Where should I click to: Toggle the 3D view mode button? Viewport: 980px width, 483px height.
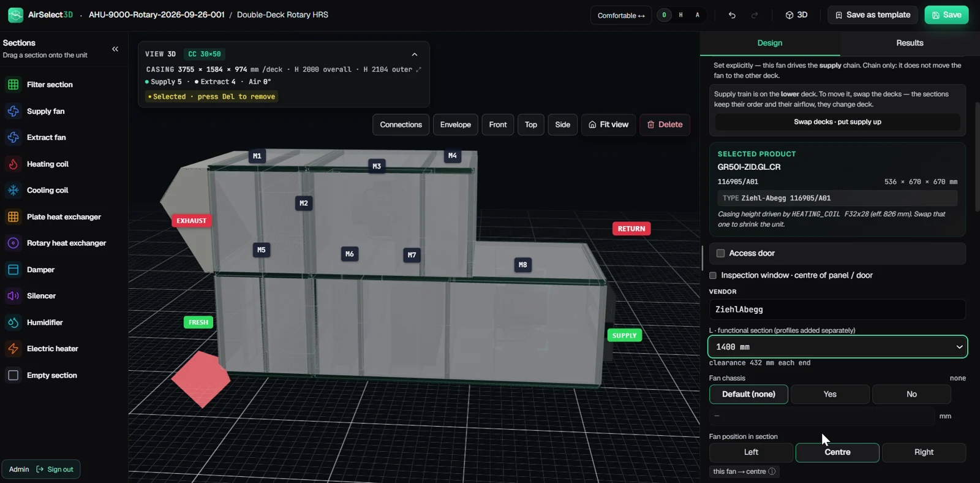point(796,15)
